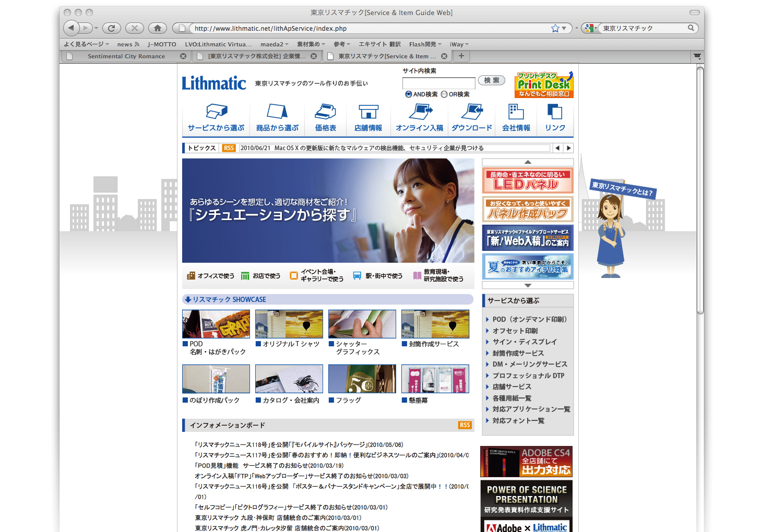The height and width of the screenshot is (532, 761).
Task: Open the browser home page icon
Action: pyautogui.click(x=157, y=28)
